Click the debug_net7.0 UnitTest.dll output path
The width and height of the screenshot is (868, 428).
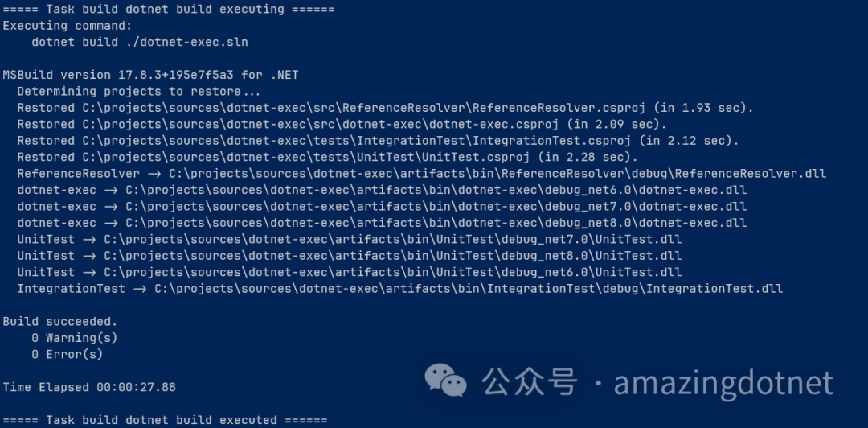(393, 240)
